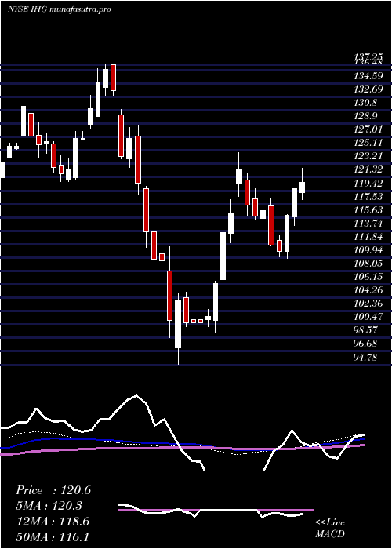Click the Price : 120.6 readout
This screenshot has height=549, width=392.
53,490
